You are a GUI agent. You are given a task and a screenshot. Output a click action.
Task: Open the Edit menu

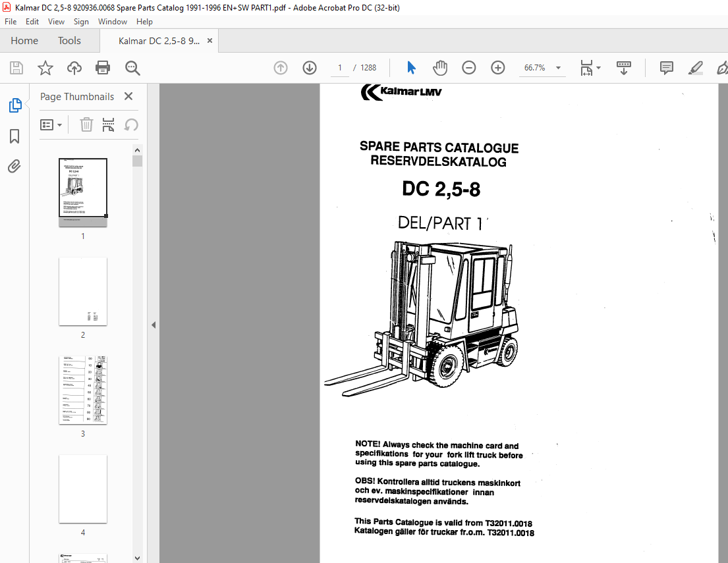pyautogui.click(x=32, y=22)
